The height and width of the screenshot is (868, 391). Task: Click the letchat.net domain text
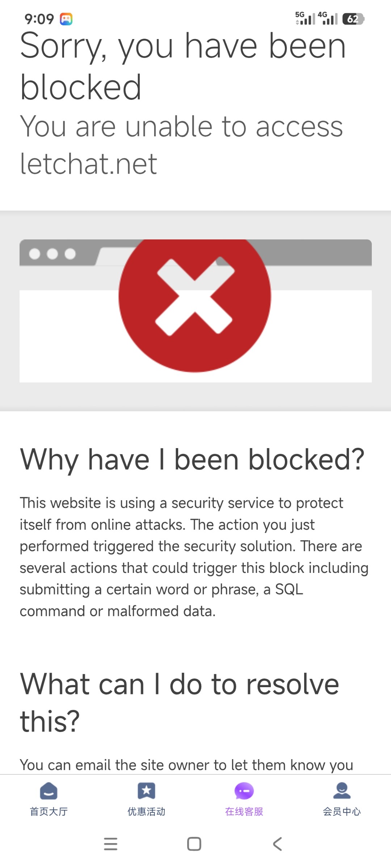(89, 164)
